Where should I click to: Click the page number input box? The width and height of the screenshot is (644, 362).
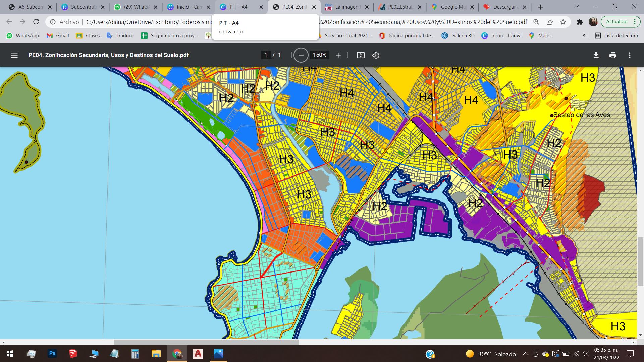tap(266, 55)
